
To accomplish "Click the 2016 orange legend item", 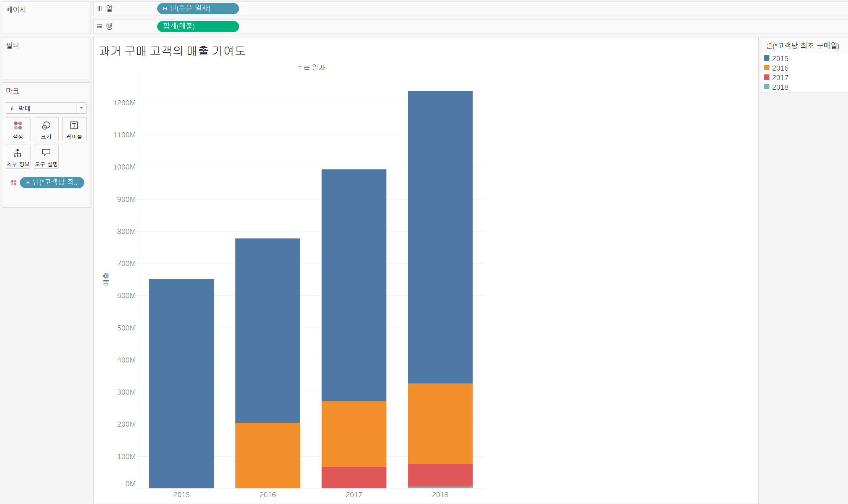I will coord(780,68).
